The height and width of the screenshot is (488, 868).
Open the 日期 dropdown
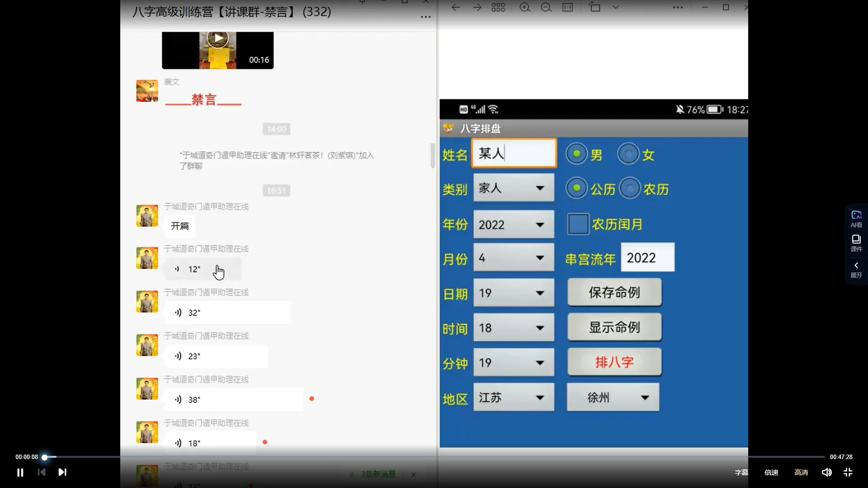pyautogui.click(x=514, y=293)
